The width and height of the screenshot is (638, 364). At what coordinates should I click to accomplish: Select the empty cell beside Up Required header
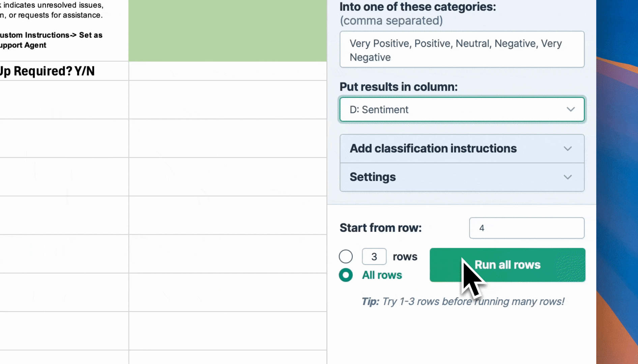click(x=228, y=71)
